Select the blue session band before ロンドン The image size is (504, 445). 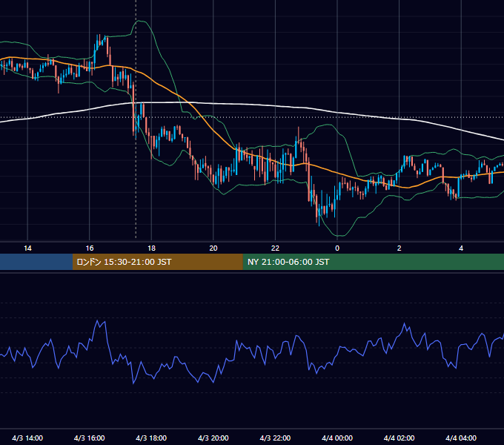point(36,262)
